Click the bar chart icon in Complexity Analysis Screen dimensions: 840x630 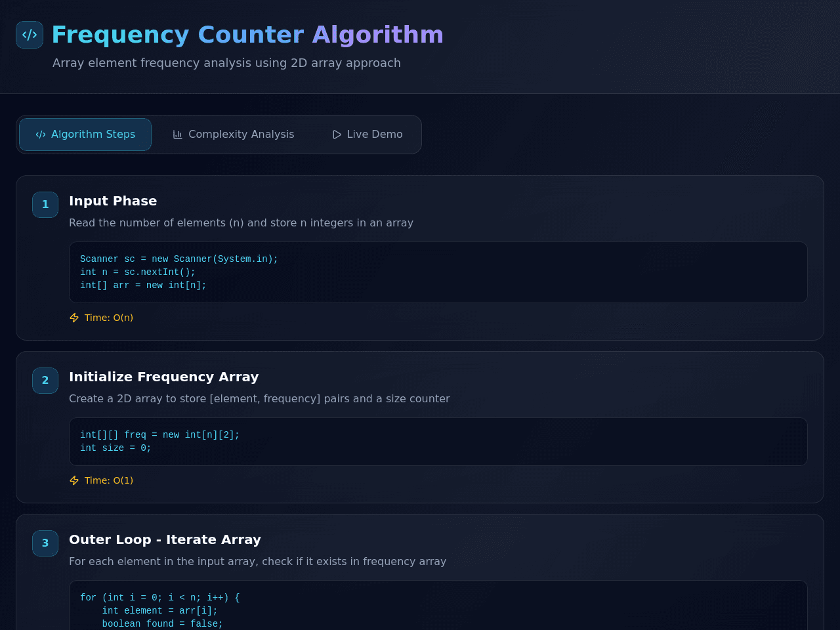(177, 135)
